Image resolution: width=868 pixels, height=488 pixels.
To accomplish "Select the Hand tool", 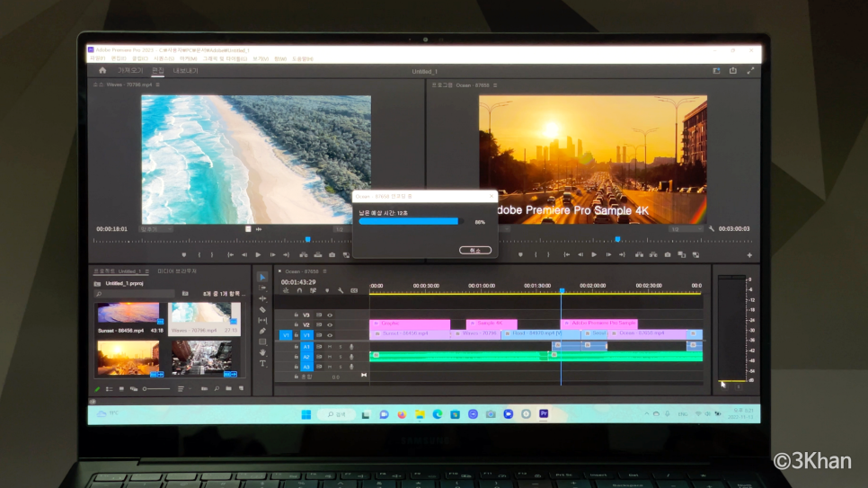I will pos(262,352).
